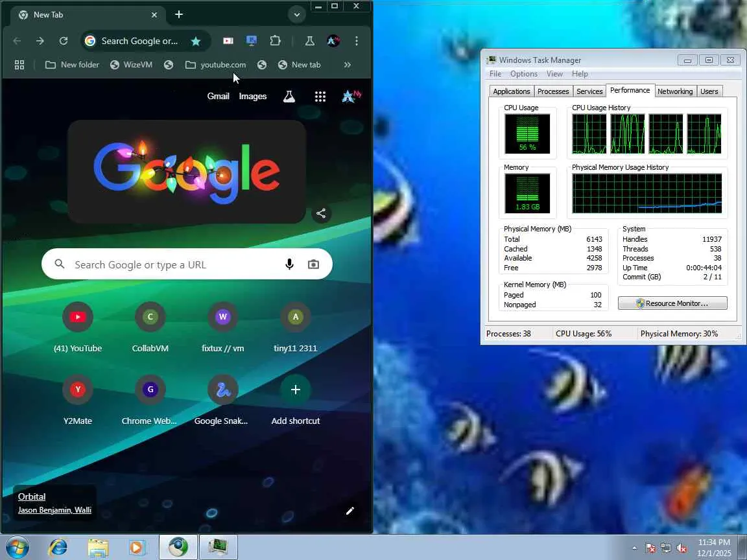Add a new tab with plus button
The height and width of the screenshot is (560, 747).
coord(179,15)
